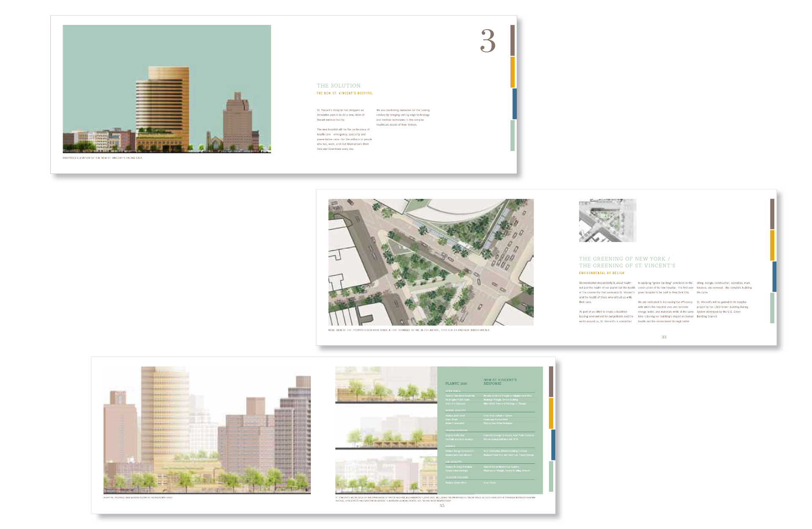812x529 pixels.
Task: Click the 'PLANYC 2030' column heading
Action: (456, 383)
